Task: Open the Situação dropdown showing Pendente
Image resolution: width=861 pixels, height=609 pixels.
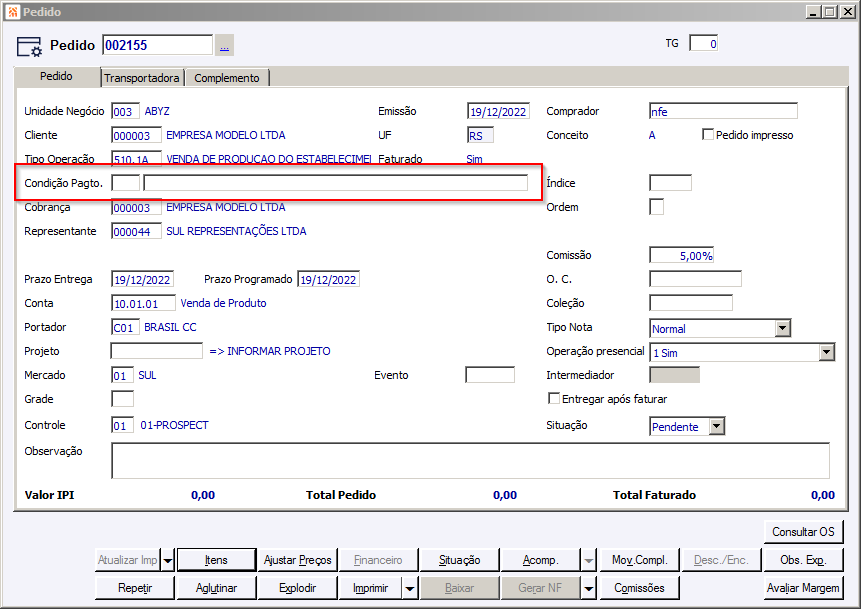Action: [x=717, y=426]
